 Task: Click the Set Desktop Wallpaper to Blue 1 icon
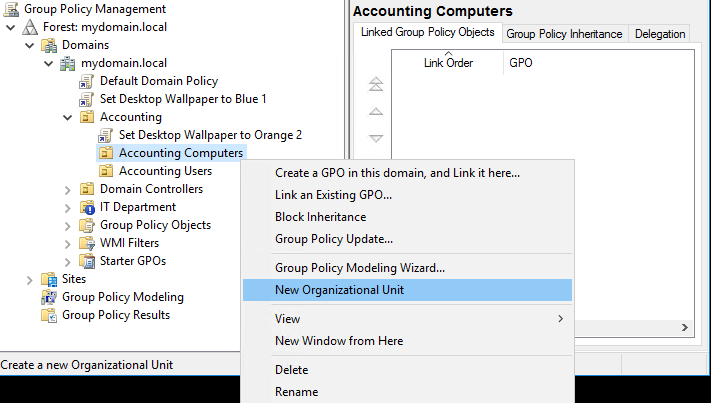(x=87, y=99)
